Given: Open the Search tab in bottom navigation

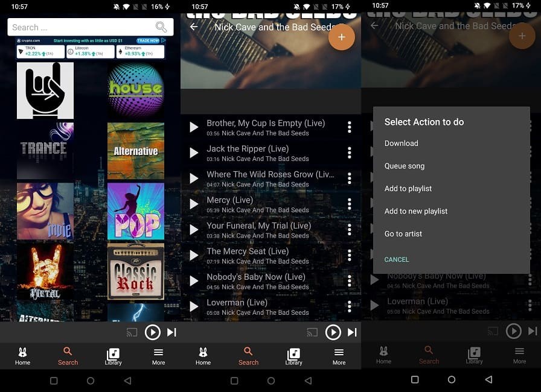Looking at the screenshot, I should tap(68, 356).
